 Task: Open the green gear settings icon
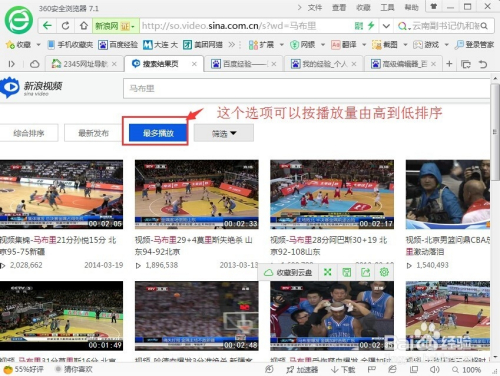[x=384, y=272]
